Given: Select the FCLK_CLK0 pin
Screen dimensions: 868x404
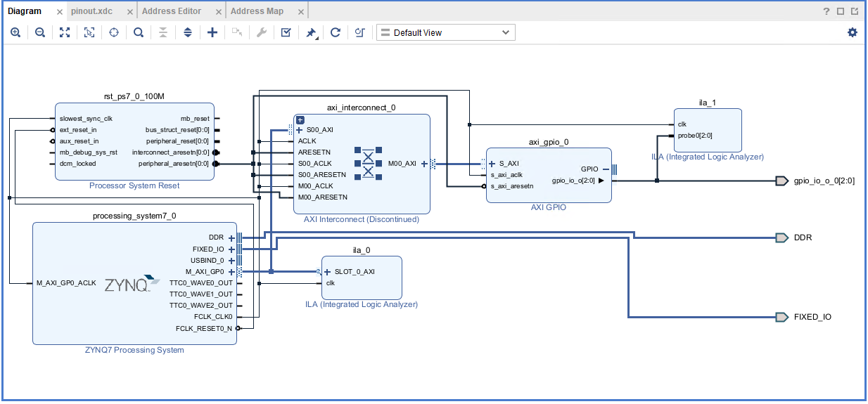Looking at the screenshot, I should [x=213, y=317].
